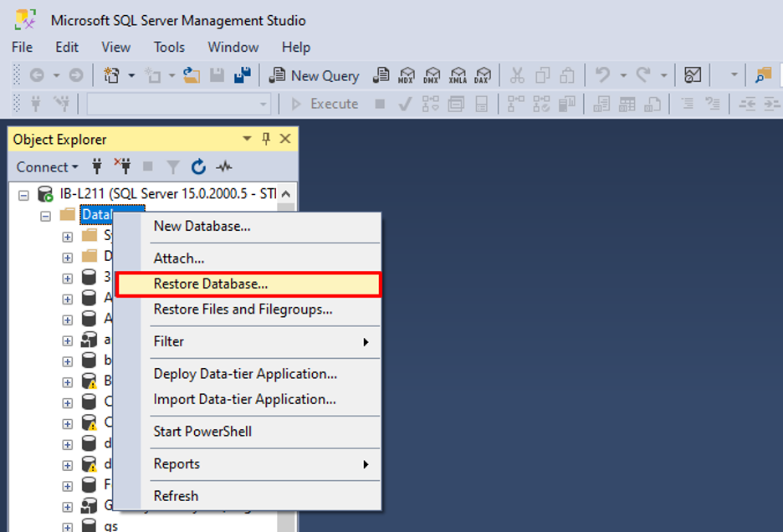Screen dimensions: 783x532
Task: Open the Filter submenu
Action: (x=248, y=341)
